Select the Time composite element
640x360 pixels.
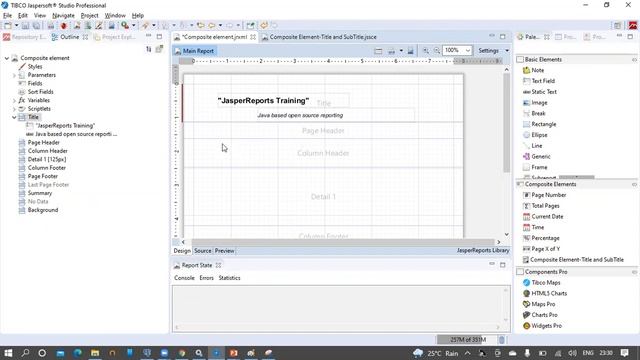tap(533, 227)
